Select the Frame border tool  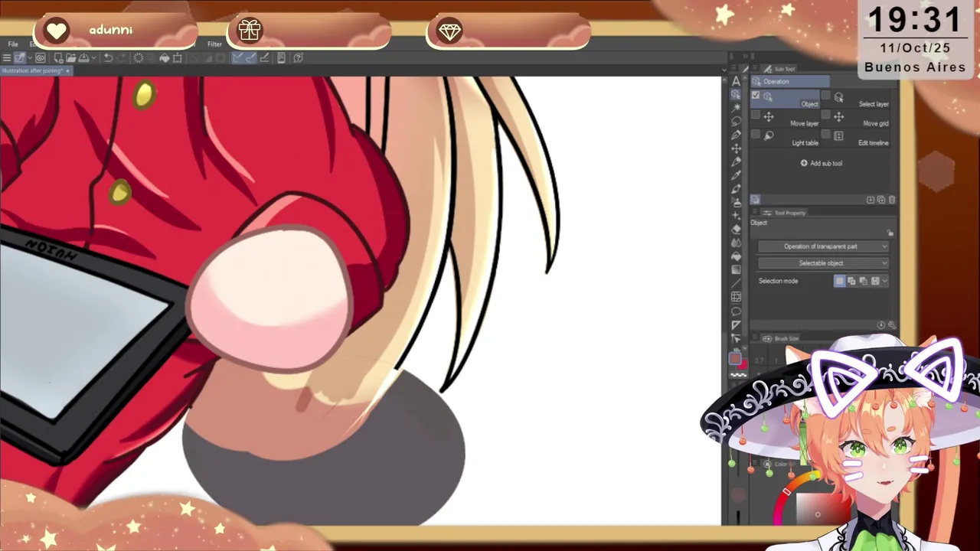tap(737, 296)
